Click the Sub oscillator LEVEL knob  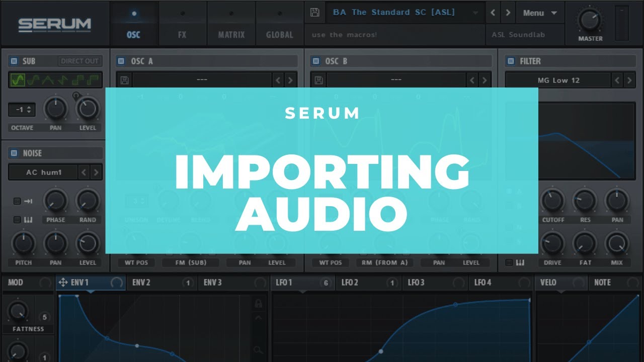(88, 109)
